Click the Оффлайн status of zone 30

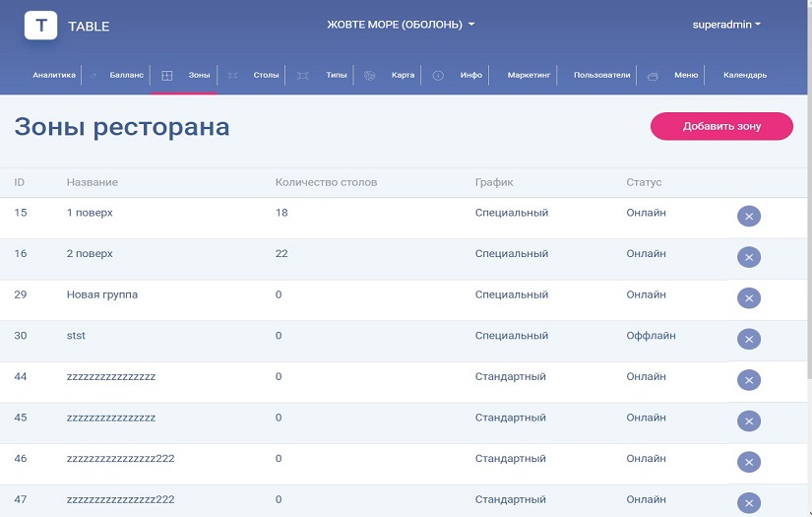click(x=651, y=335)
